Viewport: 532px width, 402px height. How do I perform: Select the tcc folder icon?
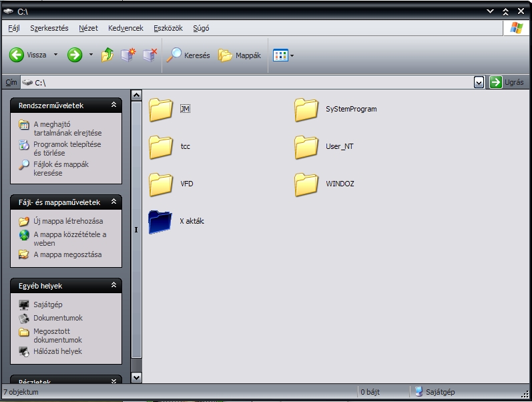160,147
